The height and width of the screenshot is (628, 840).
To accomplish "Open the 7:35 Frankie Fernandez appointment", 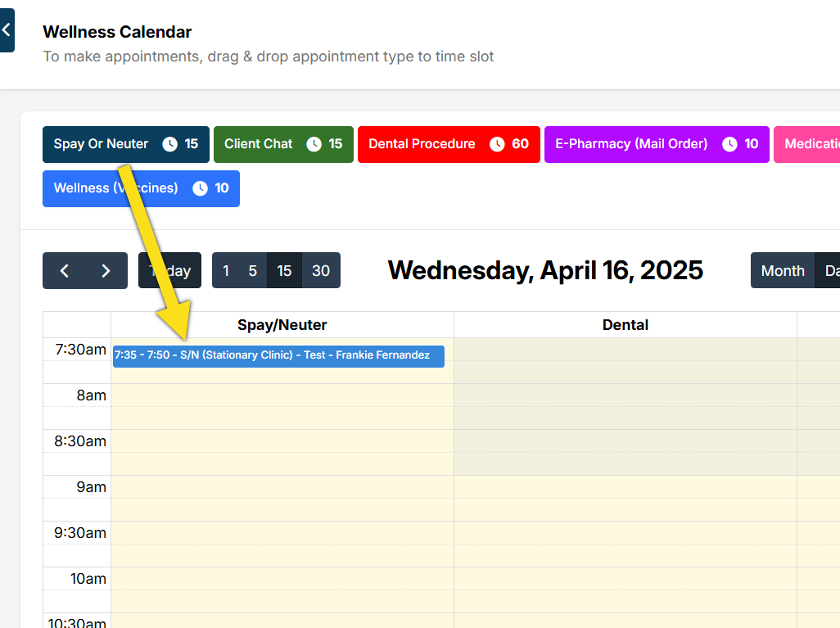I will click(278, 355).
